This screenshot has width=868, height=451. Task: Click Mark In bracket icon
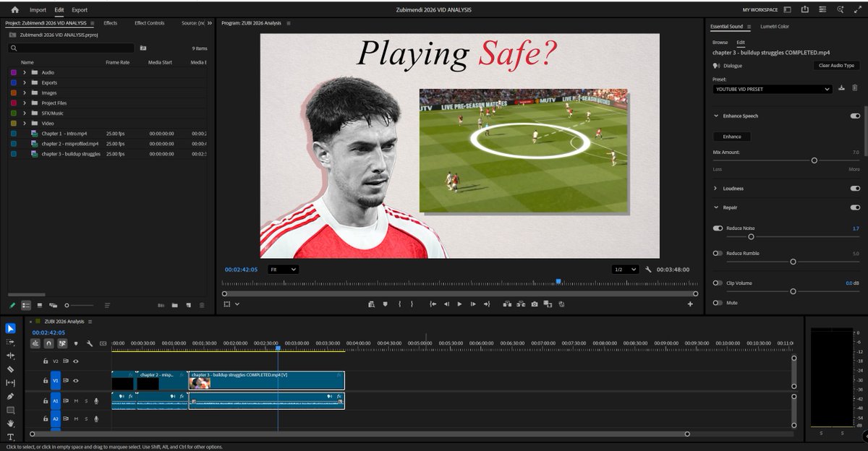point(399,304)
